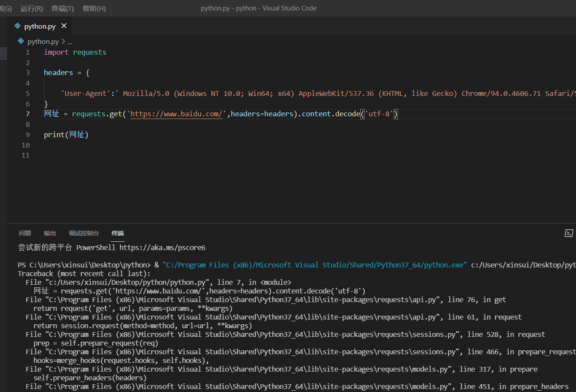
Task: Switch to the 调试控制台 panel tab
Action: pyautogui.click(x=84, y=233)
